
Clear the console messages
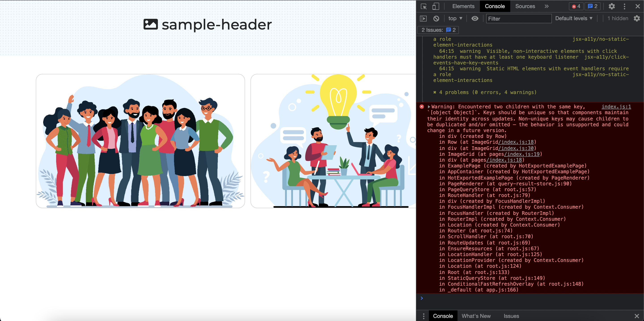tap(436, 19)
